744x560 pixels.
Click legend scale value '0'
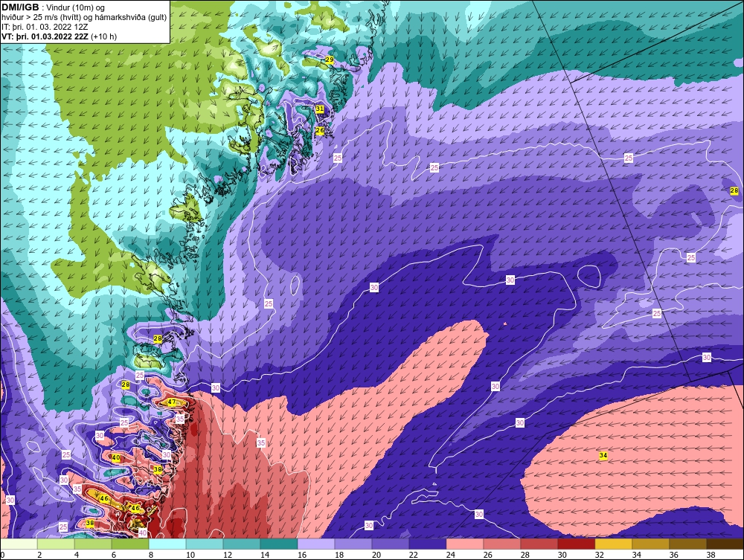click(x=2, y=556)
